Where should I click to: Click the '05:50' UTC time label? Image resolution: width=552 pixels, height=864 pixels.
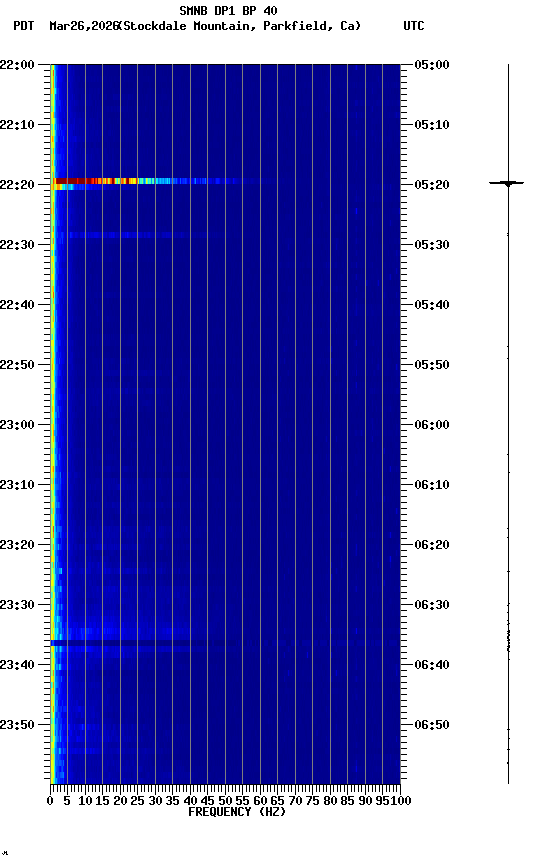coord(432,365)
